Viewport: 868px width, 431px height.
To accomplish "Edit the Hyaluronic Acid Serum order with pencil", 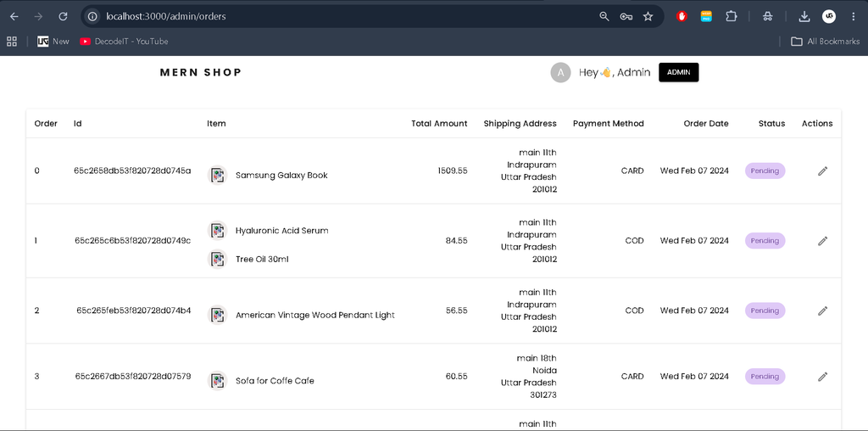I will (822, 241).
